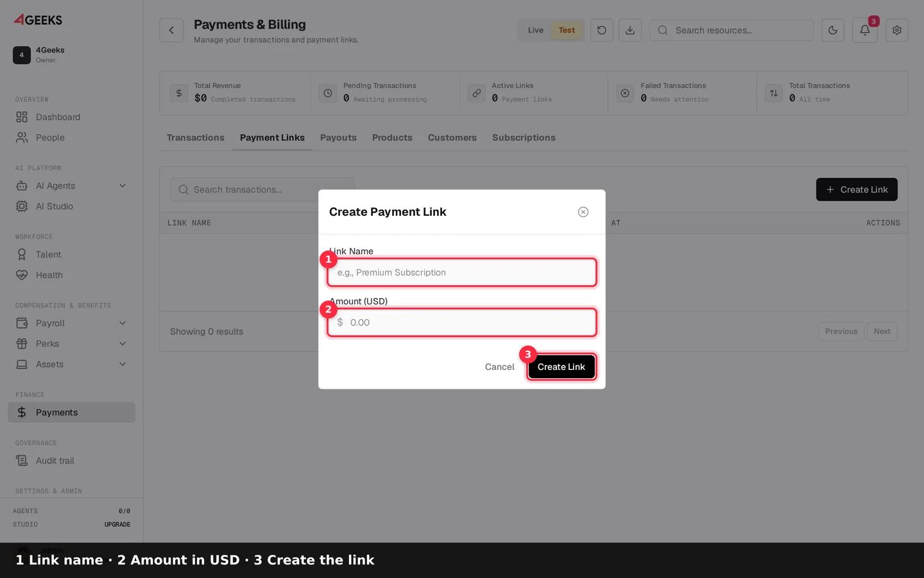Switch to Test mode
This screenshot has width=924, height=578.
pos(567,30)
